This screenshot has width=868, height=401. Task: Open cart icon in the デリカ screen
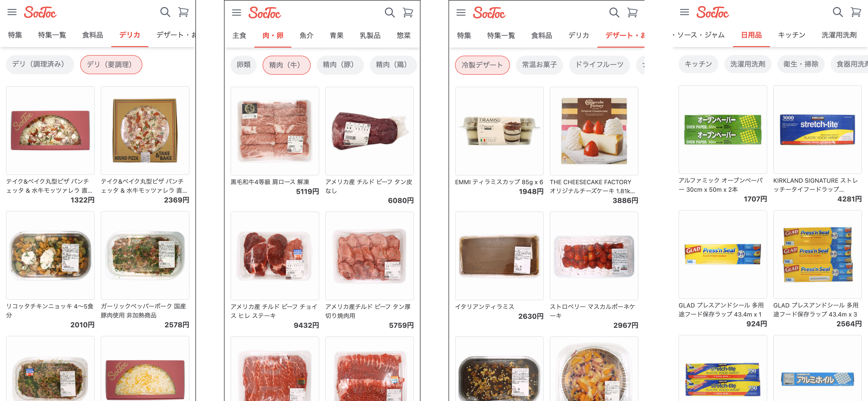(x=183, y=12)
